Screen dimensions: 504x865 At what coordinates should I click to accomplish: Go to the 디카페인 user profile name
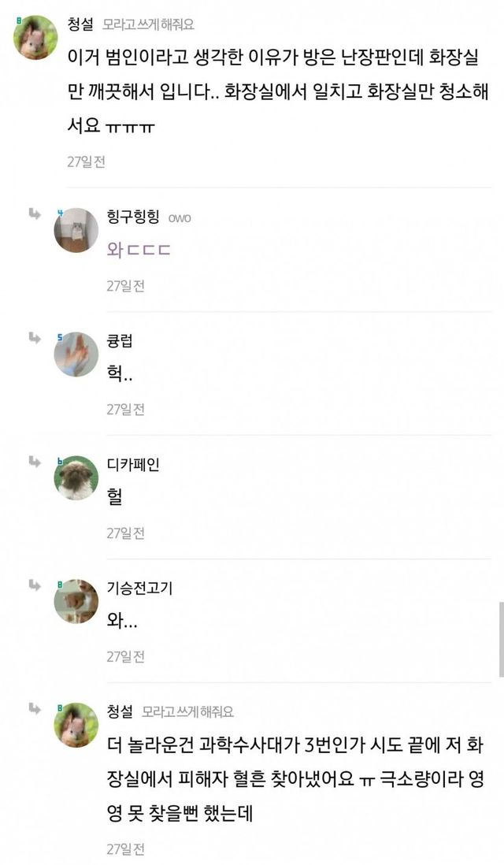132,464
